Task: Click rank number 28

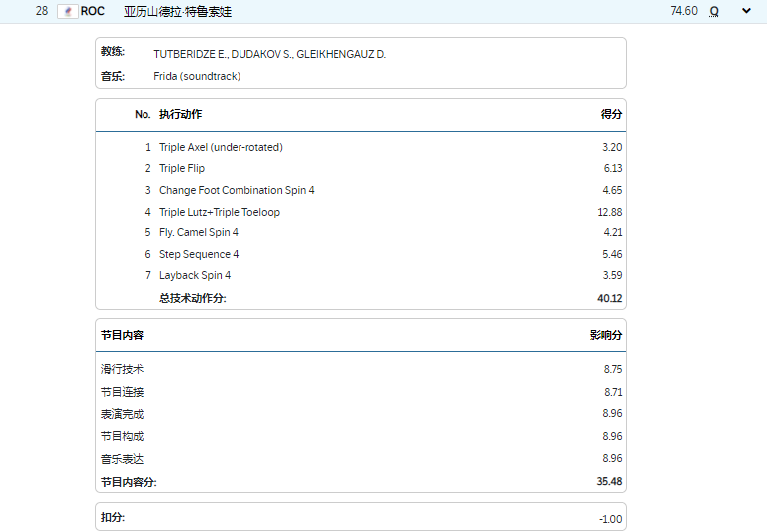Action: (42, 11)
